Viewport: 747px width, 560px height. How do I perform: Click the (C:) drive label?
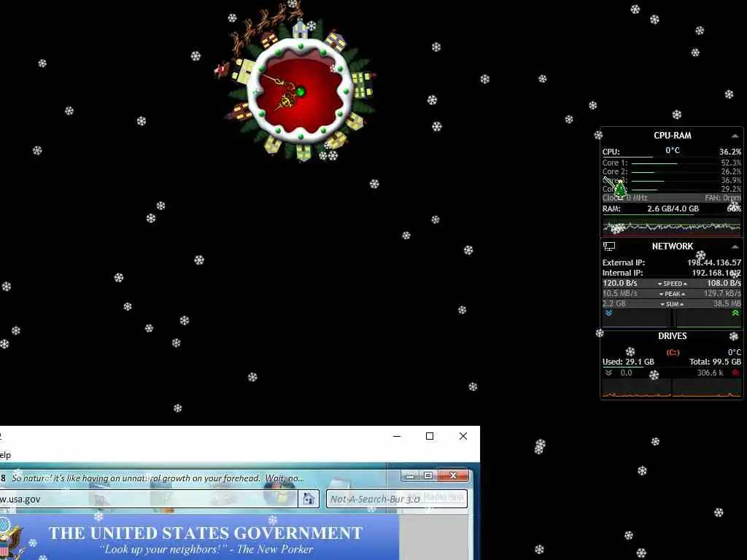click(672, 352)
